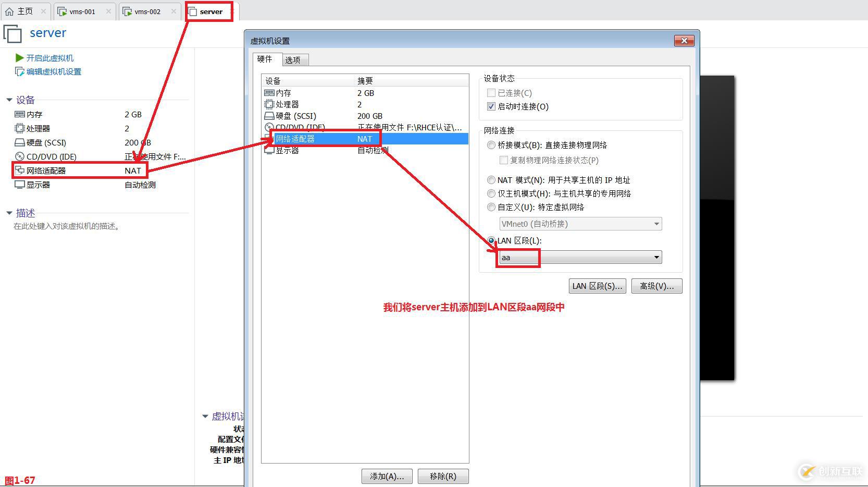The width and height of the screenshot is (868, 487).
Task: Select the 内存 device icon in the sidebar
Action: tap(19, 114)
